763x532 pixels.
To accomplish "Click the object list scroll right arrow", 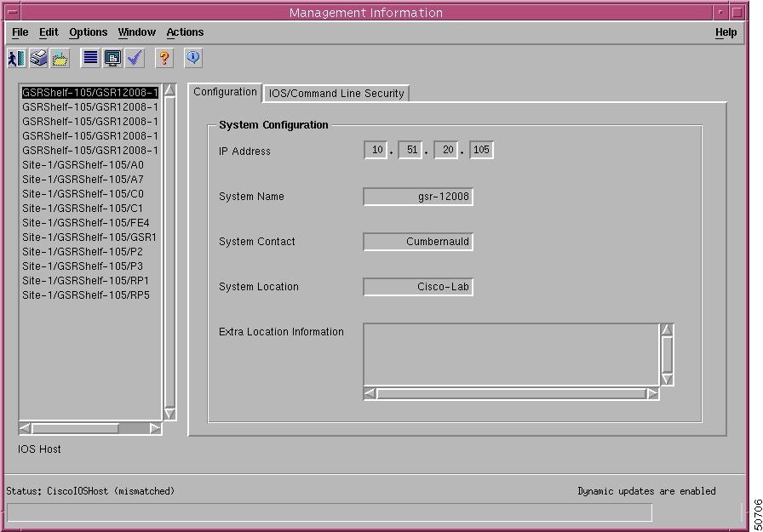I will click(x=155, y=428).
